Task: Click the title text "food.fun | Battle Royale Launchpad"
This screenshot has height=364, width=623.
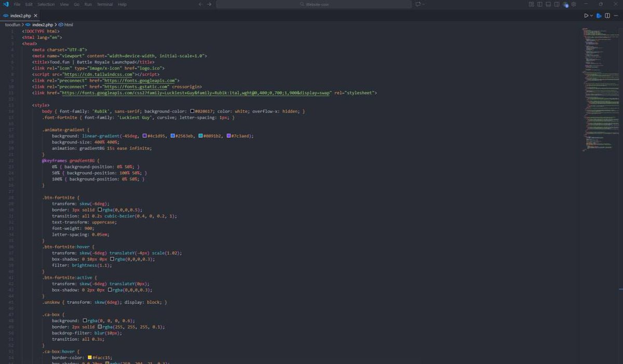Action: [x=94, y=62]
